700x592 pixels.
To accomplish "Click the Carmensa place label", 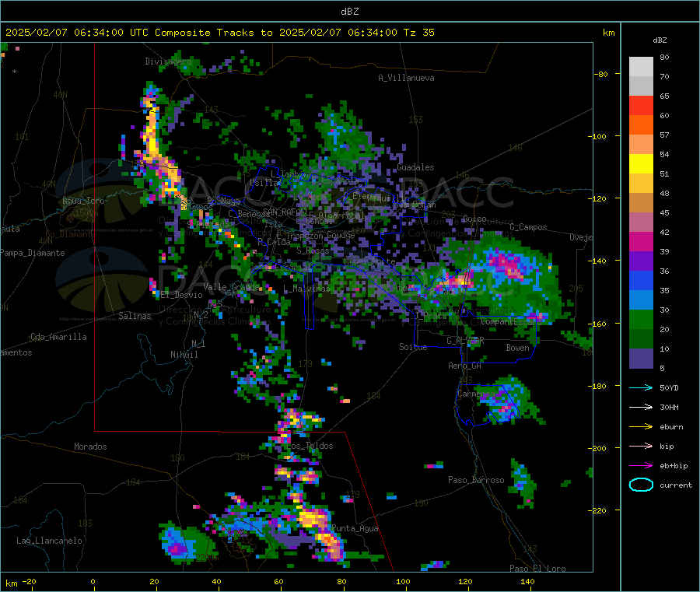I will [x=476, y=394].
